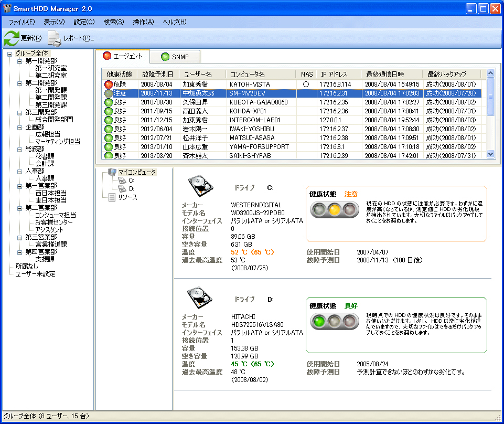Sort by 故障予測日 column header
The height and width of the screenshot is (424, 504).
(157, 75)
